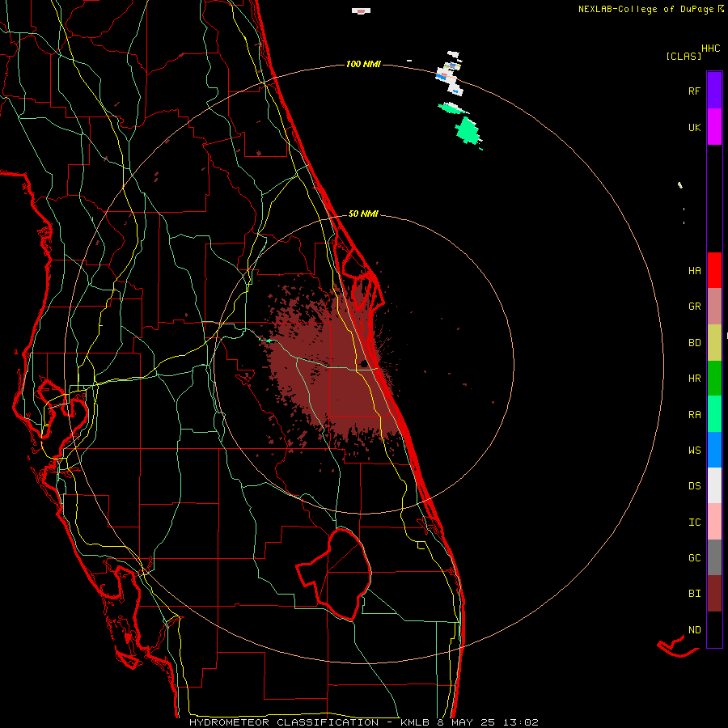Click the BD legend label text
The image size is (728, 728).
(x=694, y=343)
